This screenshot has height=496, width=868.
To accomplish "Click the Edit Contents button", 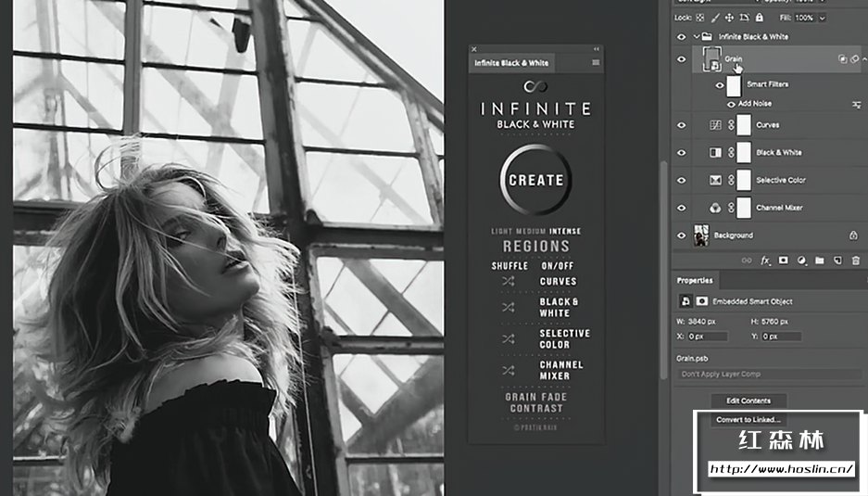I will click(x=748, y=401).
